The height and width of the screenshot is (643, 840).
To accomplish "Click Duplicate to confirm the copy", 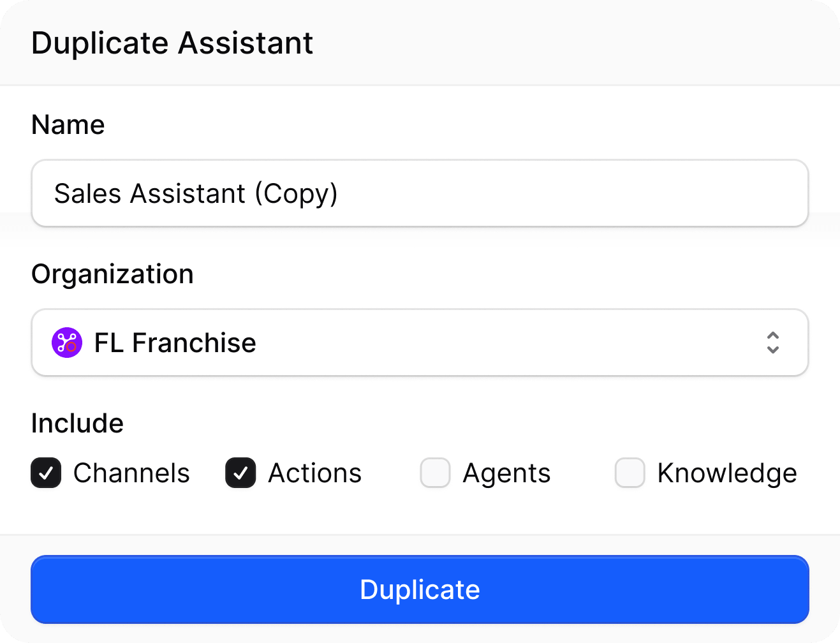I will (420, 589).
